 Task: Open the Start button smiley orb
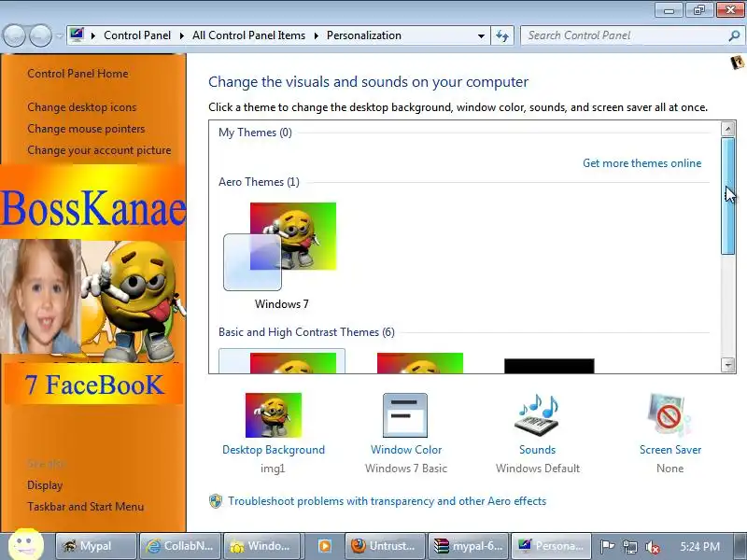[26, 545]
